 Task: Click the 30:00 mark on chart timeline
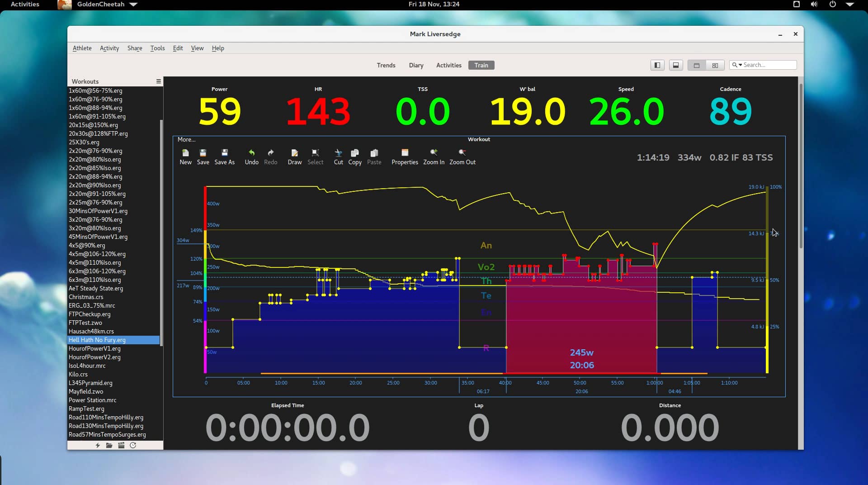tap(430, 383)
